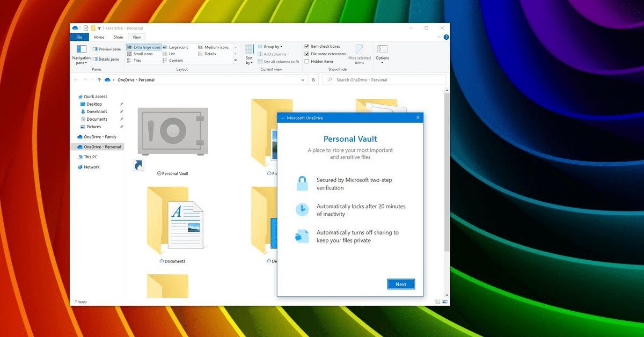
Task: Open Customize Quick Access Toolbar dropdown
Action: 99,28
